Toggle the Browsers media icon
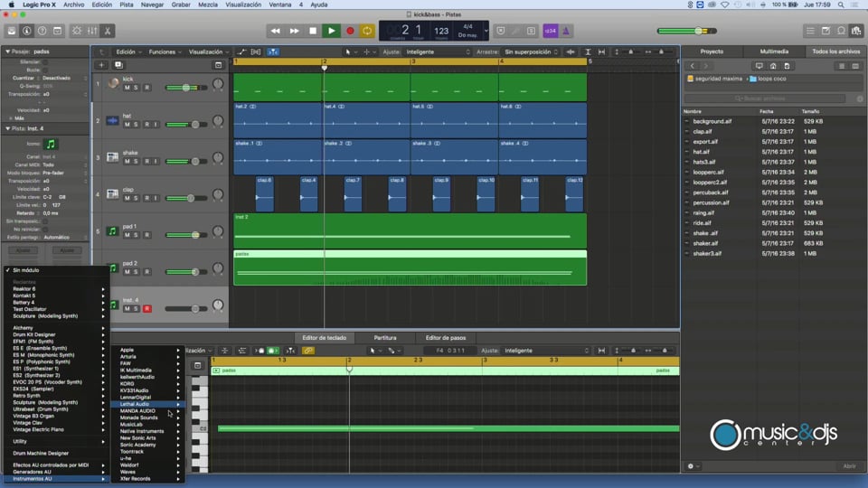The width and height of the screenshot is (868, 488). (x=856, y=31)
